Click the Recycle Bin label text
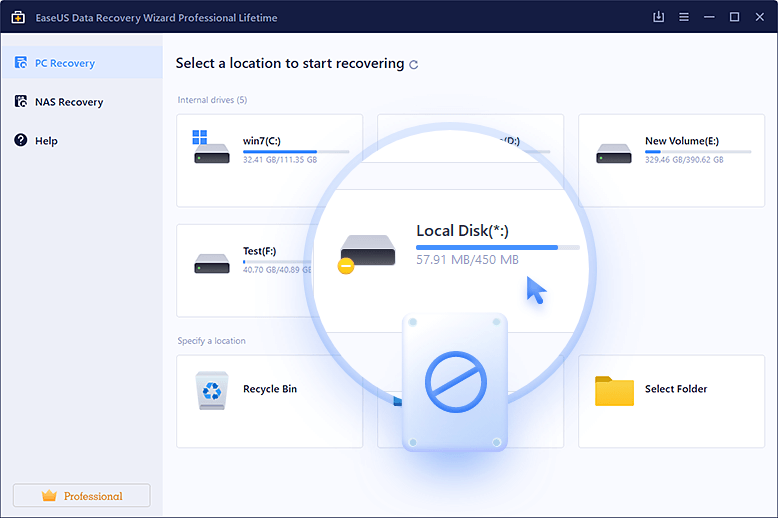This screenshot has height=518, width=778. (270, 389)
